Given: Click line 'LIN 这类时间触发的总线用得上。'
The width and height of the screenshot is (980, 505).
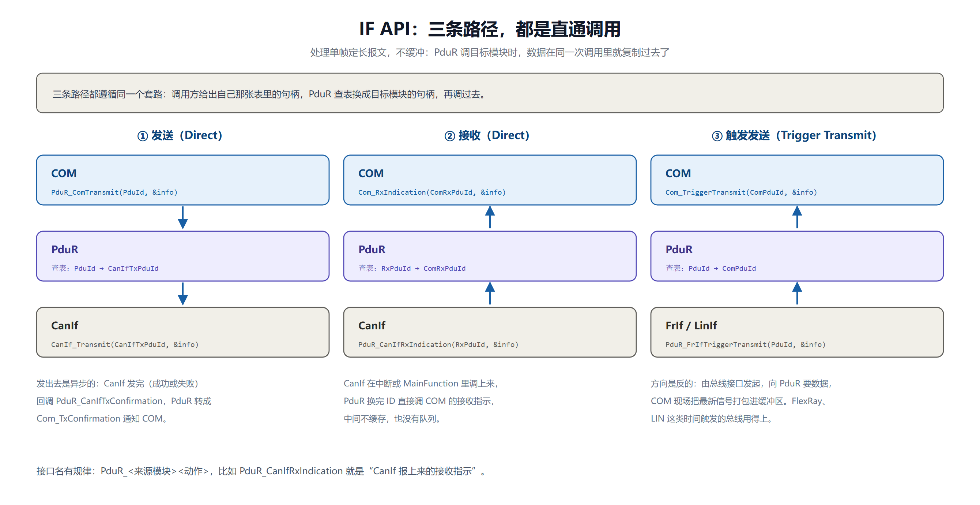Looking at the screenshot, I should pyautogui.click(x=712, y=419).
